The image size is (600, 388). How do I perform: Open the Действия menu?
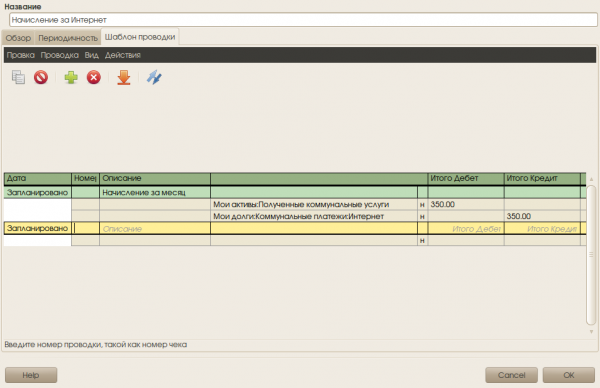coord(123,55)
